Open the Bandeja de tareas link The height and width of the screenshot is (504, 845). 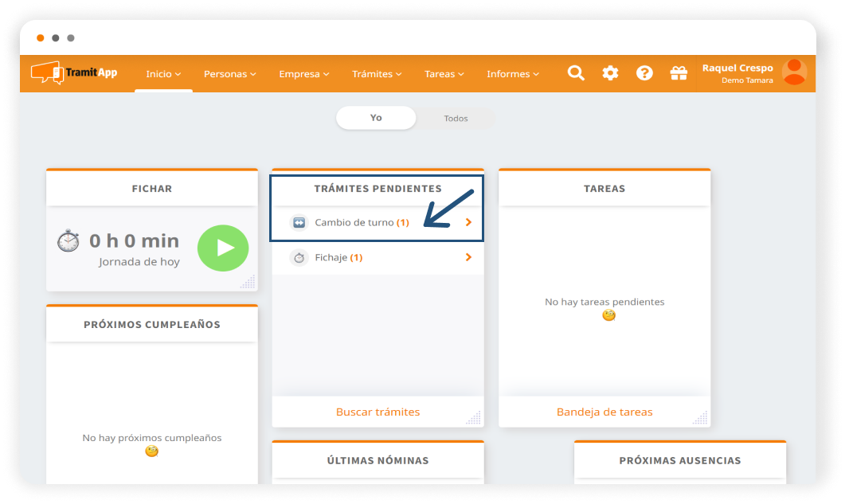[604, 412]
